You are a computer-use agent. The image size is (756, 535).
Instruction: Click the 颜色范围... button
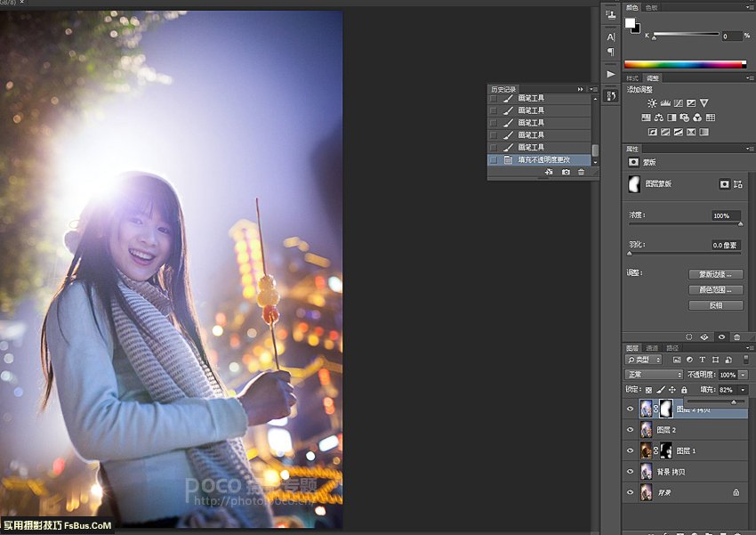(x=715, y=290)
